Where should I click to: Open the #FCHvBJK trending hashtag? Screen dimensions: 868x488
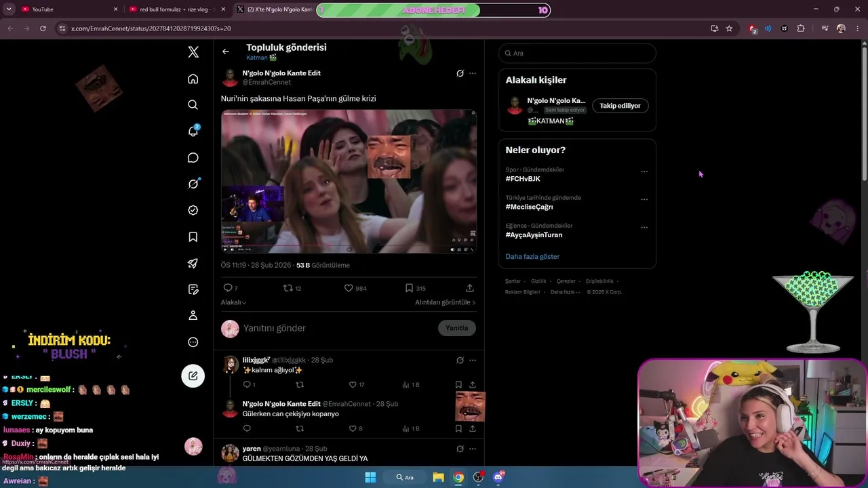(523, 179)
